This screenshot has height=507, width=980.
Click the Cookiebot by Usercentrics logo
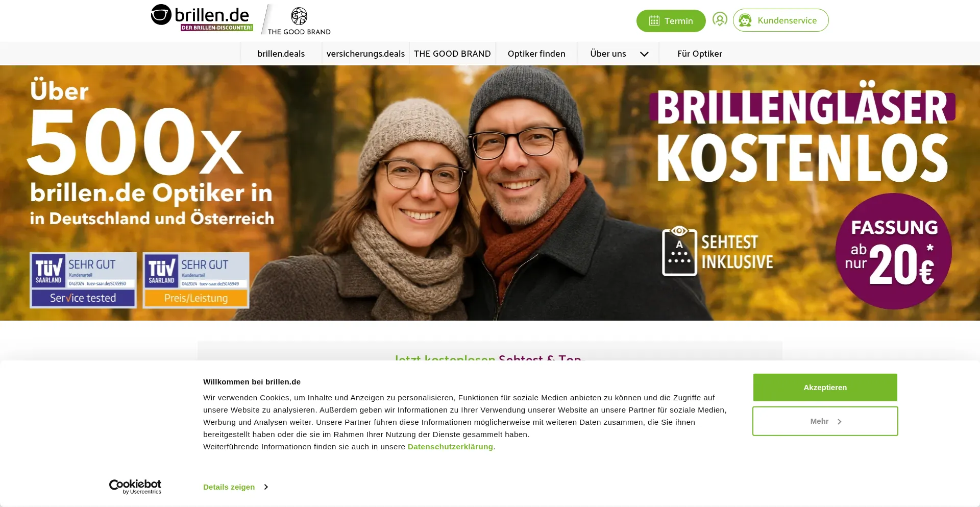click(x=135, y=487)
